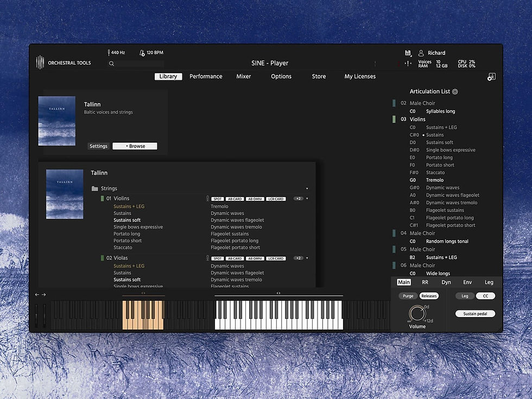The image size is (532, 399).
Task: Open the My Licenses tab
Action: click(x=360, y=77)
